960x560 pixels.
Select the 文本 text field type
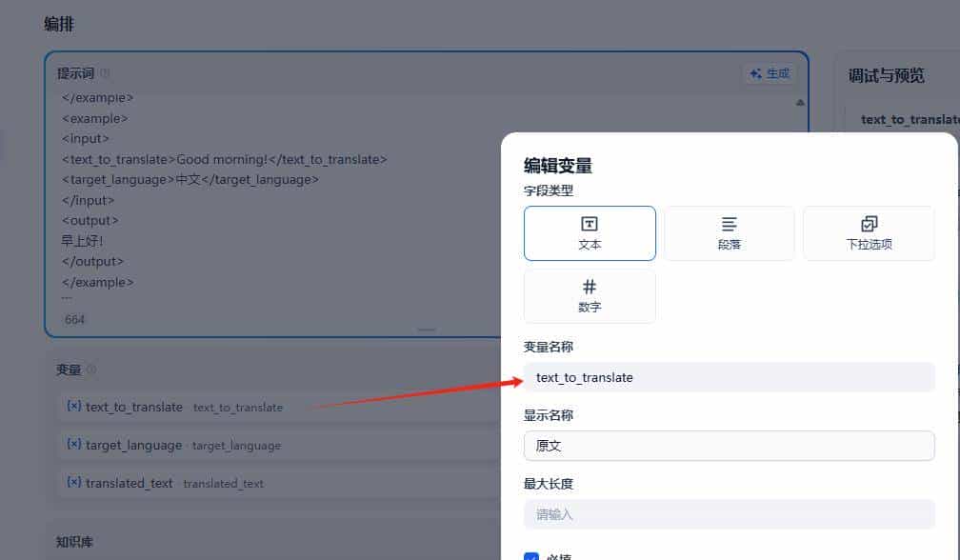(x=590, y=233)
